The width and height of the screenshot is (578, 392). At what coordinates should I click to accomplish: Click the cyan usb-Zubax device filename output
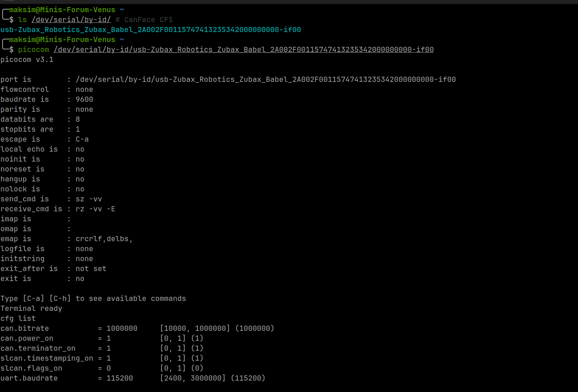150,30
